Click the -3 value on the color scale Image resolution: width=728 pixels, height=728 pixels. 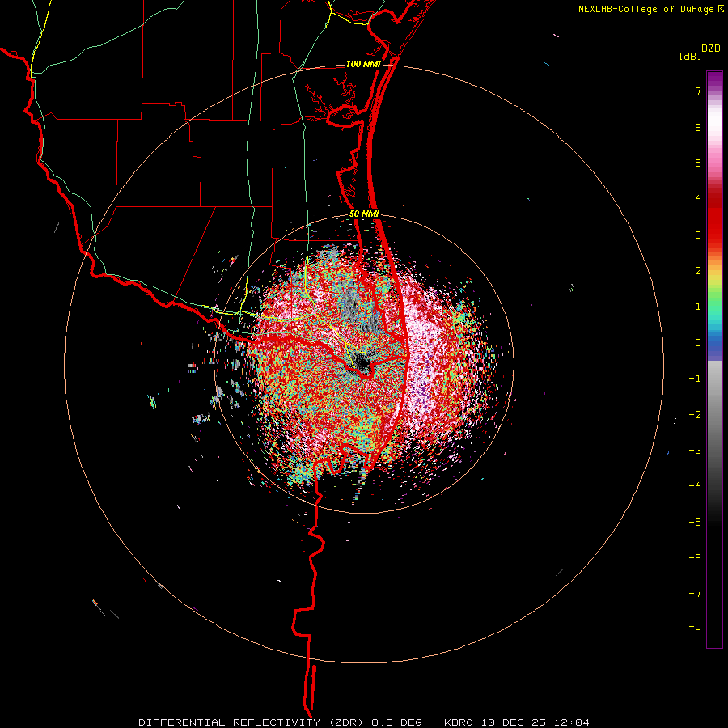point(695,451)
